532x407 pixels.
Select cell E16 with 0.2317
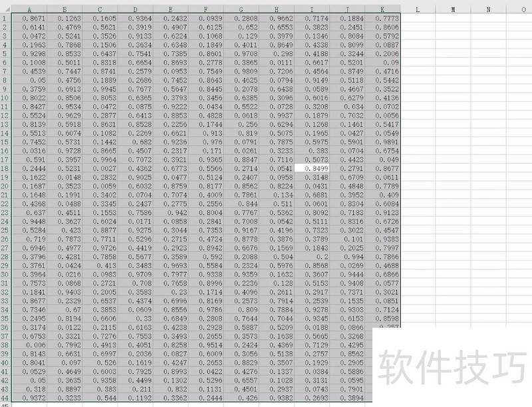(x=170, y=150)
